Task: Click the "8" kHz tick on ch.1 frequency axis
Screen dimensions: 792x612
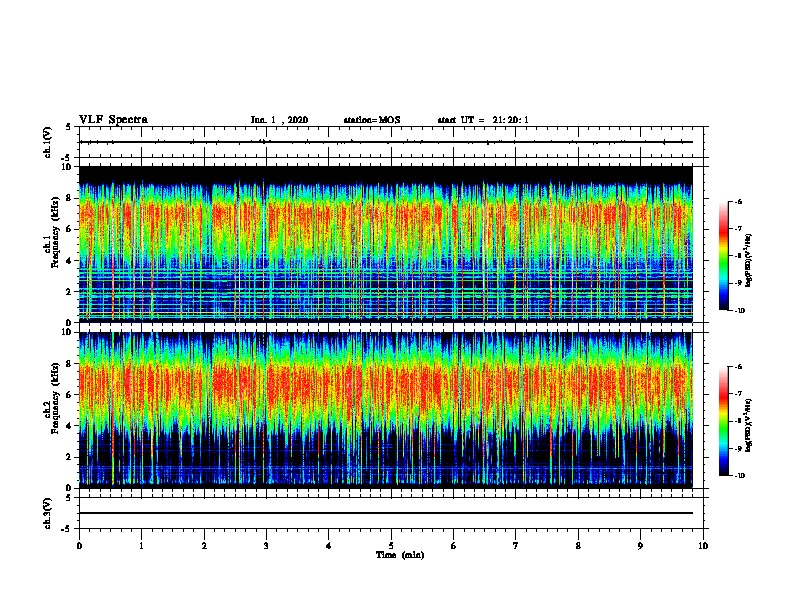Action: [x=70, y=198]
